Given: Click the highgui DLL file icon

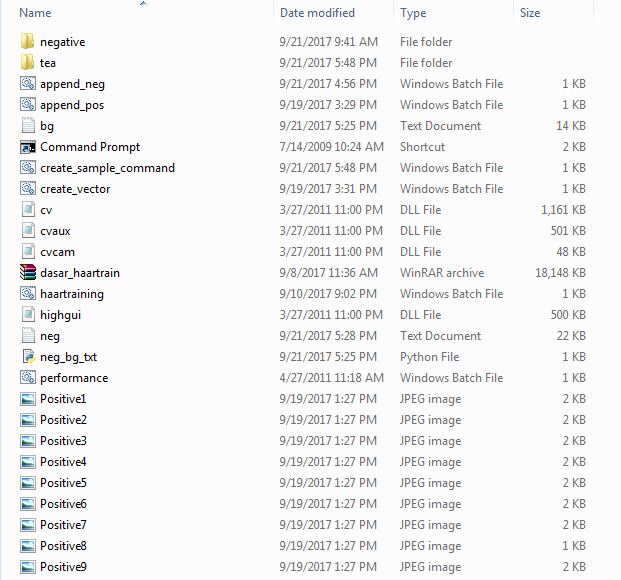Looking at the screenshot, I should (28, 314).
